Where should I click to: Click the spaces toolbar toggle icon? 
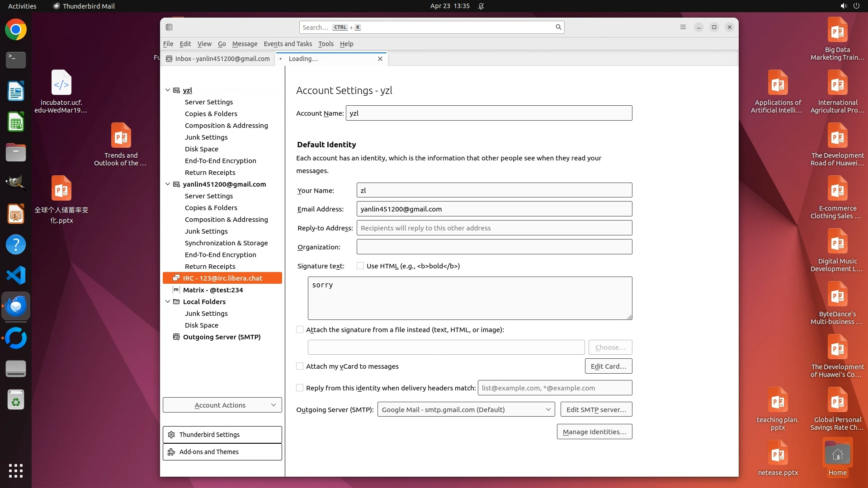[x=169, y=27]
